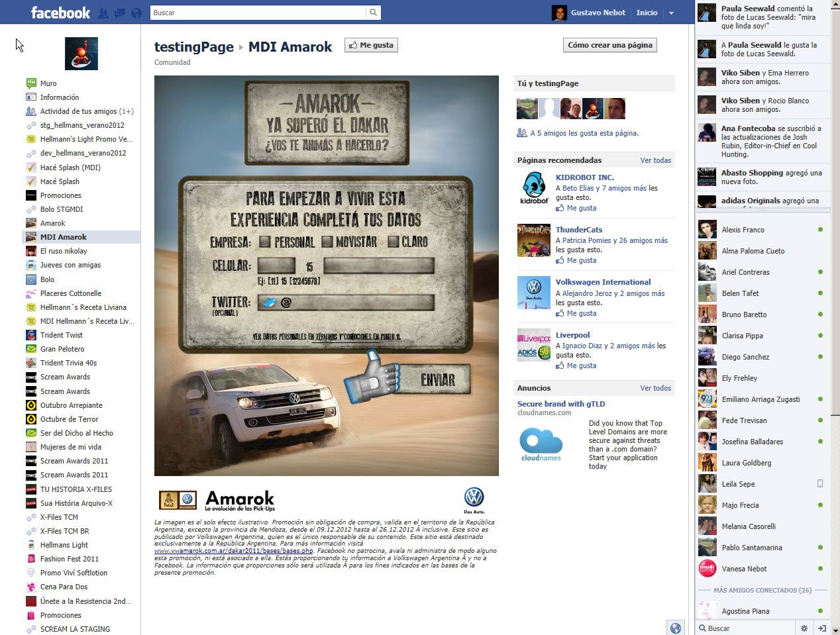Click Ver todos next to Anuncios

(656, 388)
